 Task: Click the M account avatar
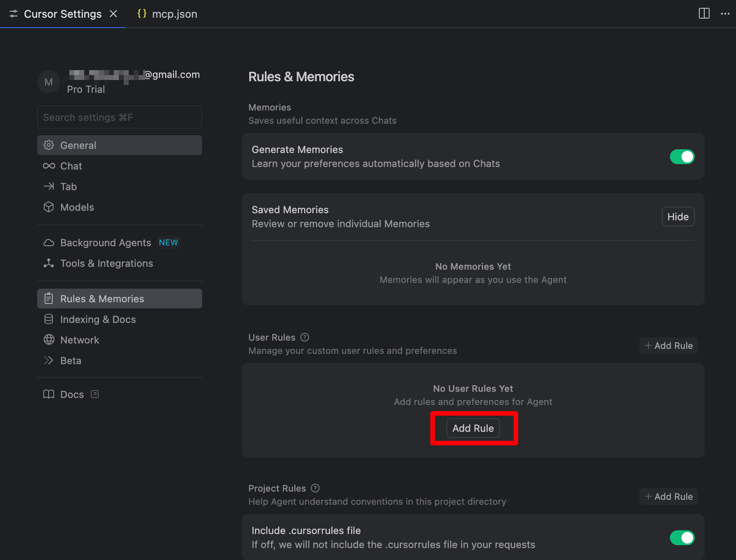point(49,82)
